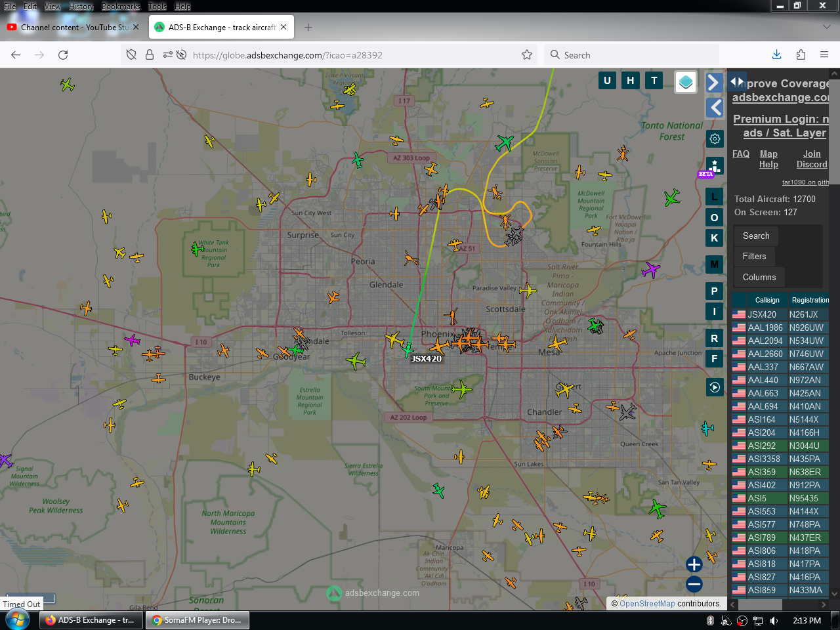Toggle the L map button

tap(715, 196)
